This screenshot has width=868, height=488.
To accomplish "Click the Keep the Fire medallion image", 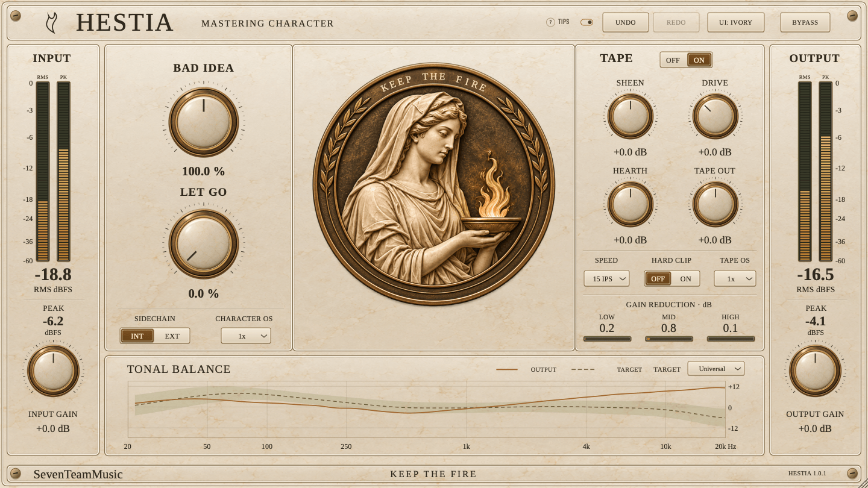I will (x=433, y=184).
